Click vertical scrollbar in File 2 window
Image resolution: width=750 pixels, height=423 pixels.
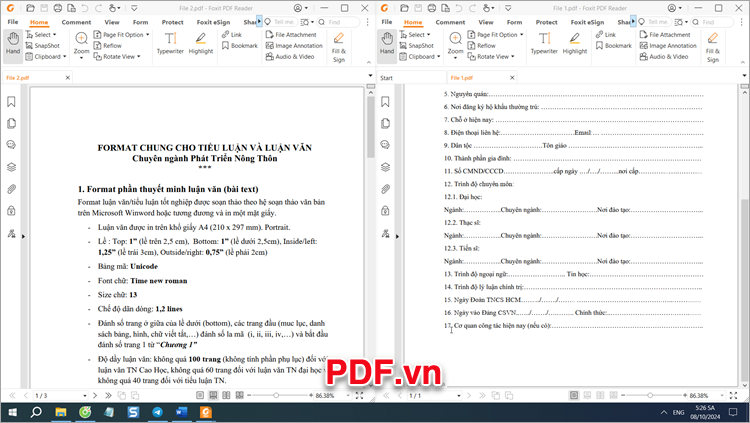click(x=371, y=127)
